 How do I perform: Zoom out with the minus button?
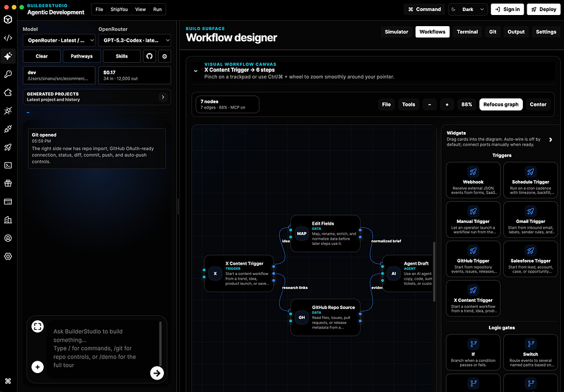(429, 105)
